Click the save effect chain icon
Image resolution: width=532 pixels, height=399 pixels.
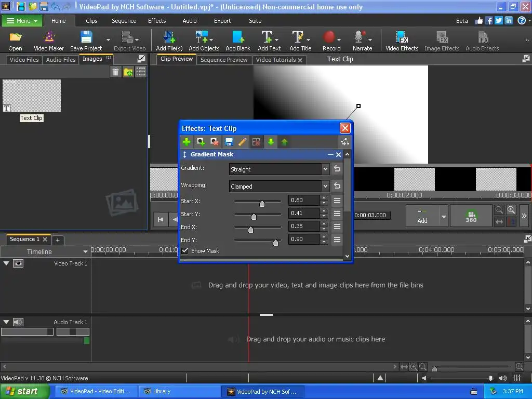(229, 142)
